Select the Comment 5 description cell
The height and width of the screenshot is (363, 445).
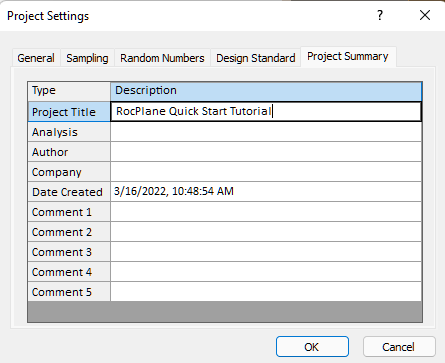[266, 292]
